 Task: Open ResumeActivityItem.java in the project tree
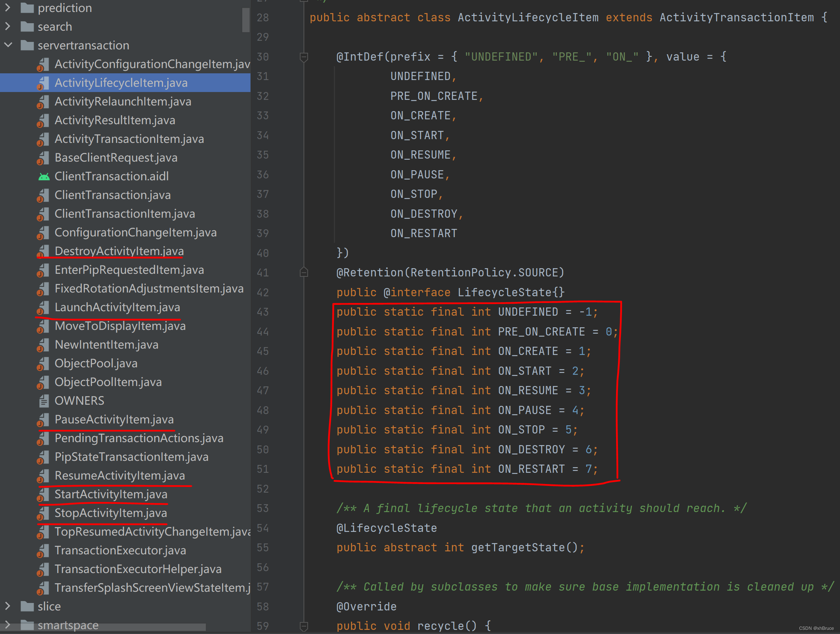tap(120, 476)
